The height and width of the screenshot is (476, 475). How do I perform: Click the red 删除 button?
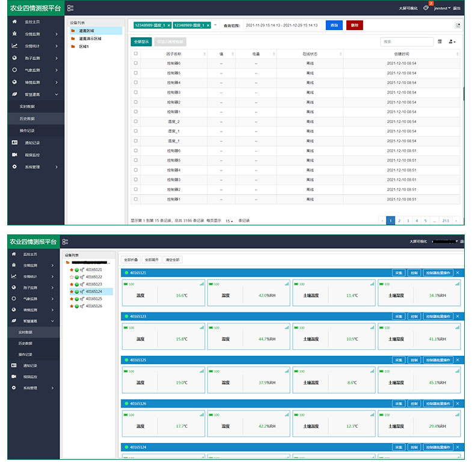354,25
